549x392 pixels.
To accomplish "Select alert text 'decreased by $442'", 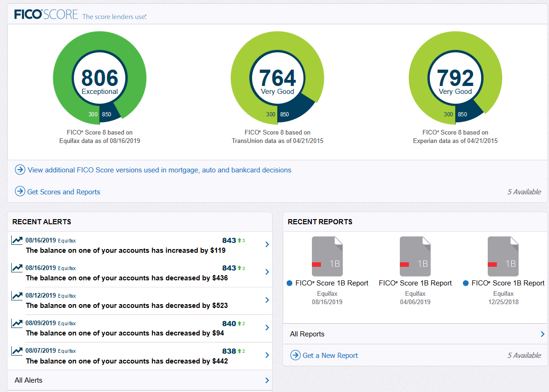I will [196, 361].
